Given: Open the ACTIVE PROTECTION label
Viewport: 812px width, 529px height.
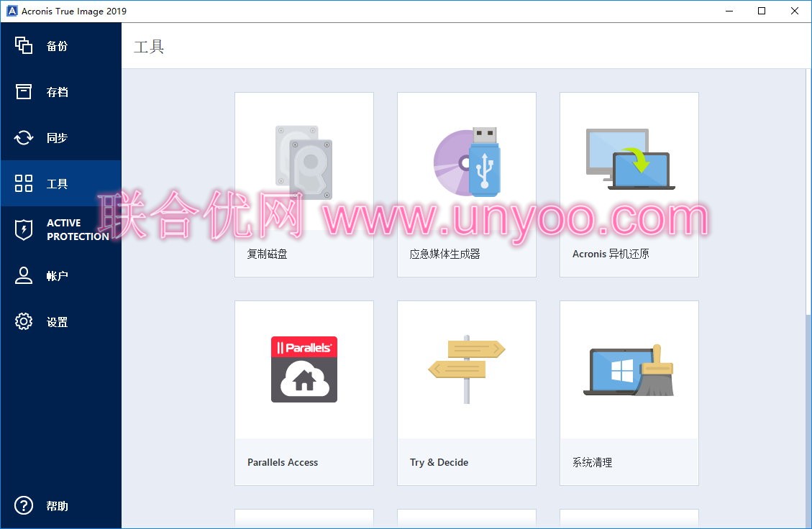Looking at the screenshot, I should (x=78, y=230).
